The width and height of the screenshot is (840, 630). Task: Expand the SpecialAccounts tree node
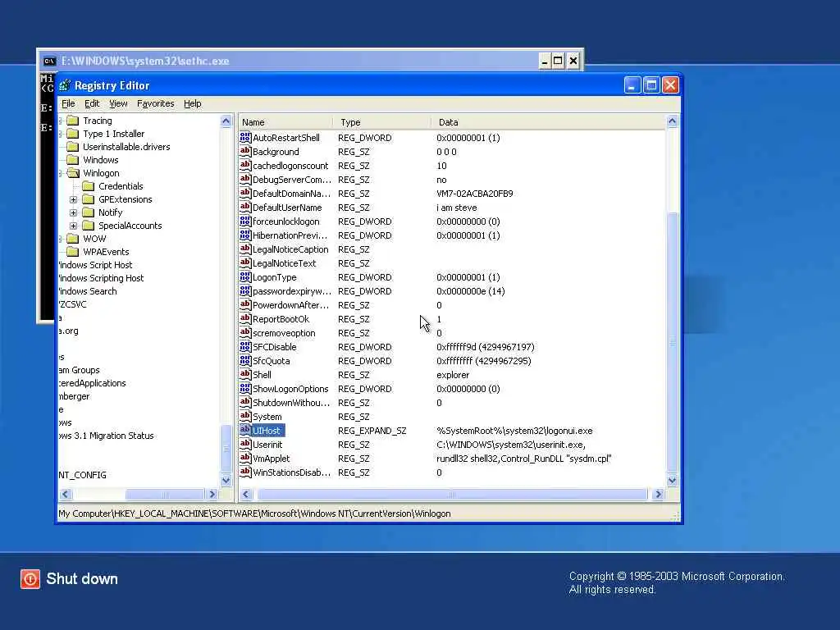[73, 226]
